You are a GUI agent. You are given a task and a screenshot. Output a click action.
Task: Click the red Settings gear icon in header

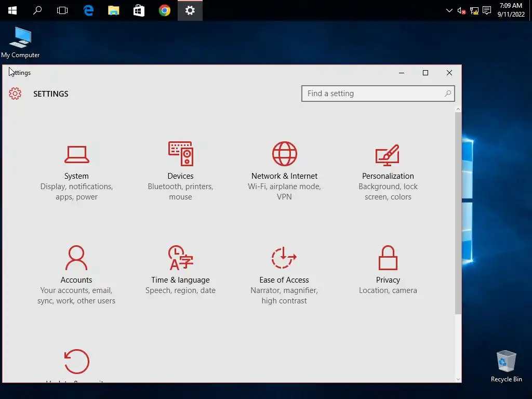[15, 94]
